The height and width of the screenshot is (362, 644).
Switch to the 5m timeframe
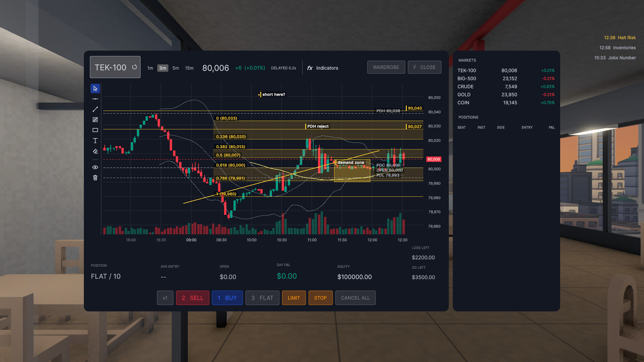coord(175,68)
